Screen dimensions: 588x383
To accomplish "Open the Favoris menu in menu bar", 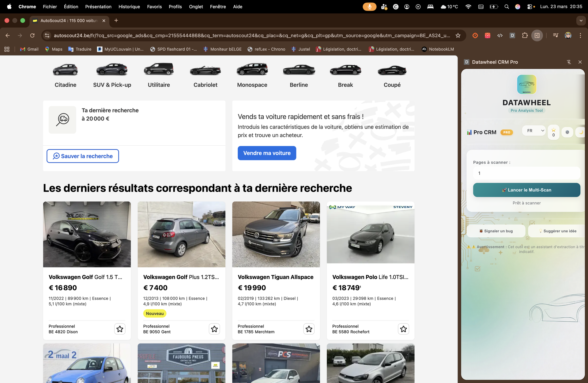I will click(154, 6).
